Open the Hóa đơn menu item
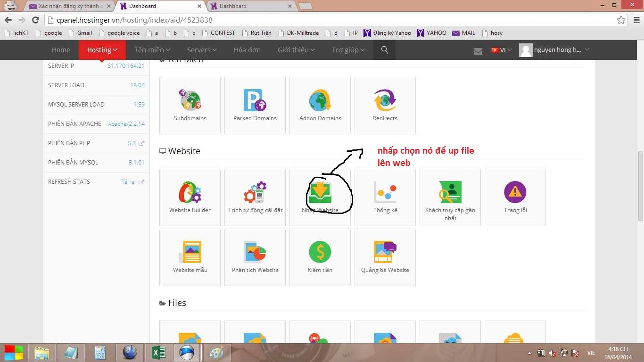The width and height of the screenshot is (644, 362). tap(247, 50)
